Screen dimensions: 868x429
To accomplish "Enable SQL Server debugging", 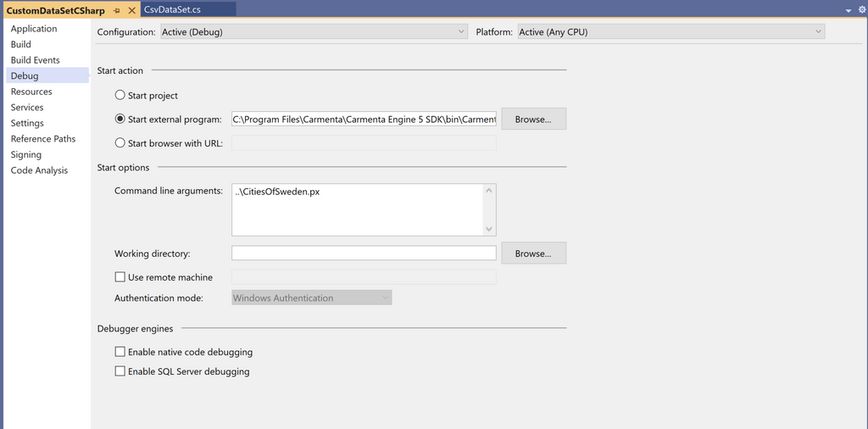I will (120, 370).
